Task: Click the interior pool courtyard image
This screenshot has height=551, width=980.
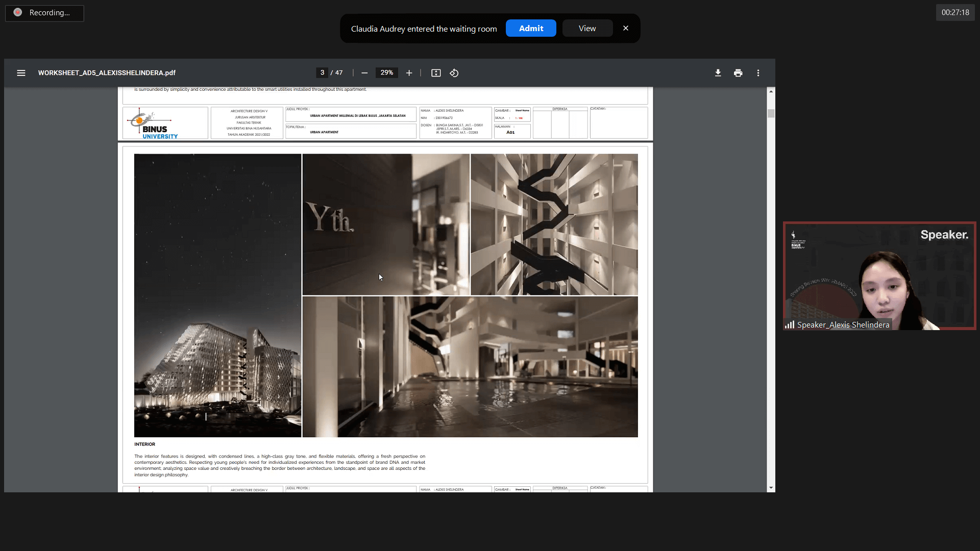Action: pos(470,367)
